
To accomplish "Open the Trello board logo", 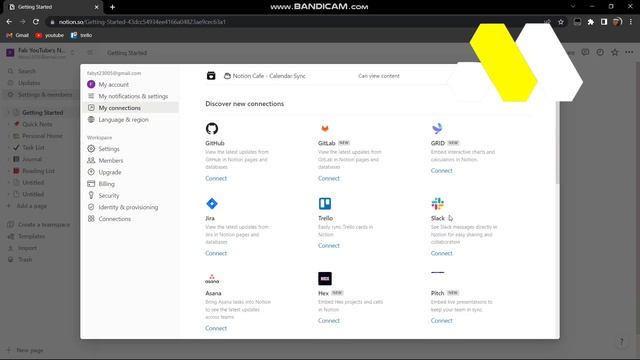I will (325, 203).
